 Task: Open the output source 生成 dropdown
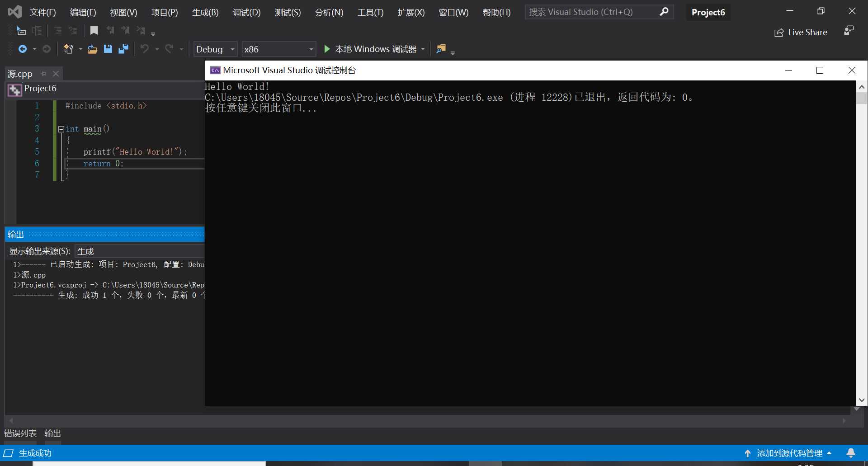[140, 251]
